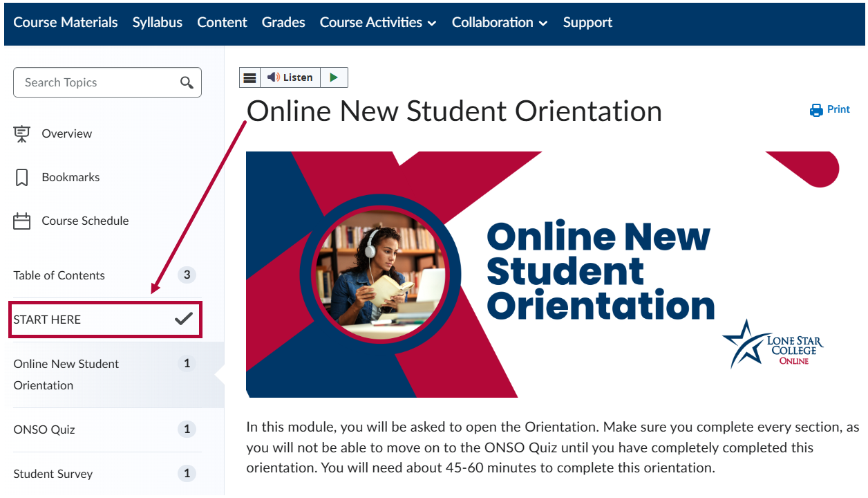The height and width of the screenshot is (498, 868).
Task: Open the ReadSpeaker hamburger menu icon
Action: [x=249, y=77]
